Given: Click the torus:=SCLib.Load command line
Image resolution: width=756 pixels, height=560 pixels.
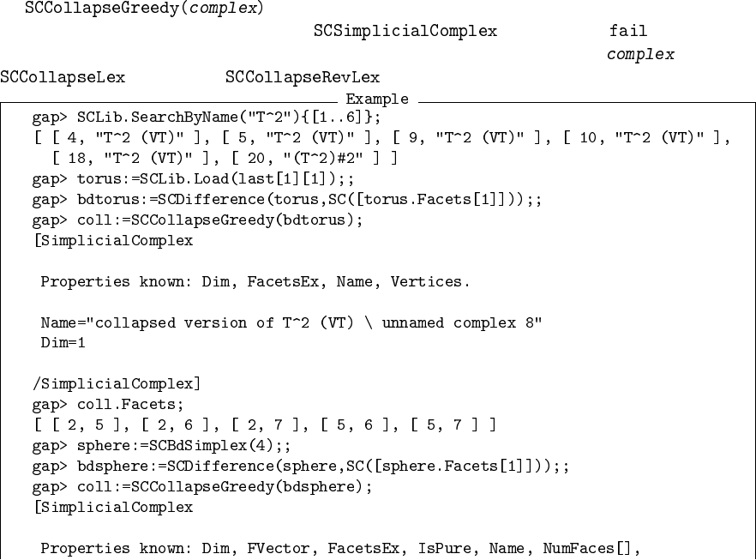Looking at the screenshot, I should pos(194,179).
